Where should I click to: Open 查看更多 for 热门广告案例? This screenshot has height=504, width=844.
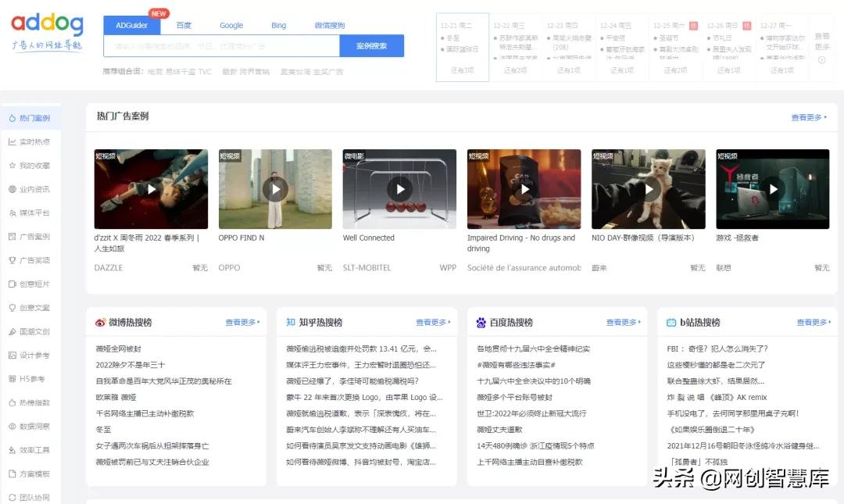(x=809, y=115)
